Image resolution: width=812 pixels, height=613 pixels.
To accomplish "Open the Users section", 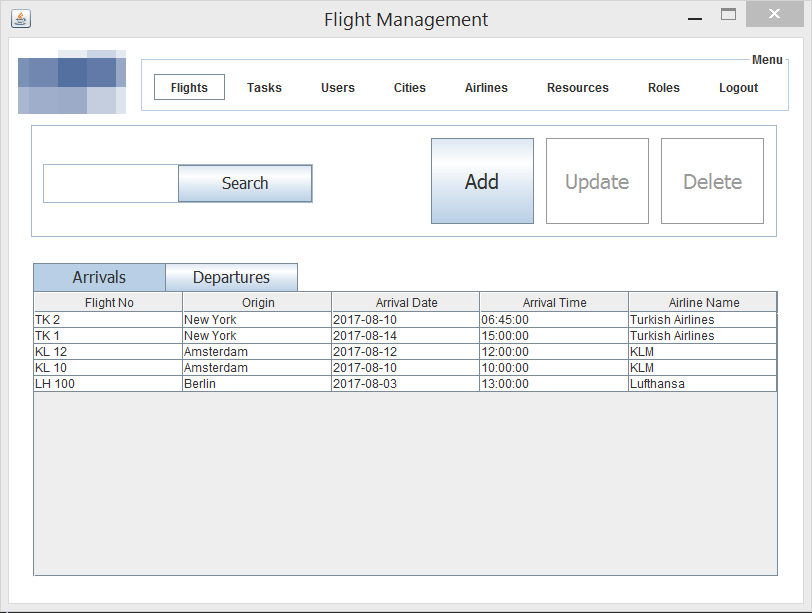I will [337, 87].
